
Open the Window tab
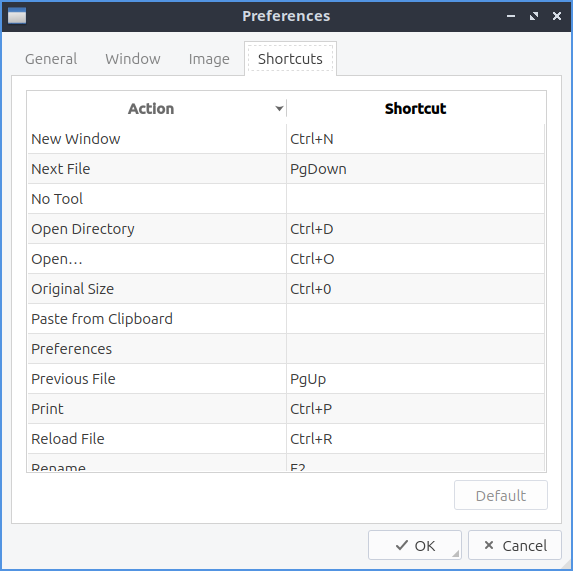coord(133,59)
